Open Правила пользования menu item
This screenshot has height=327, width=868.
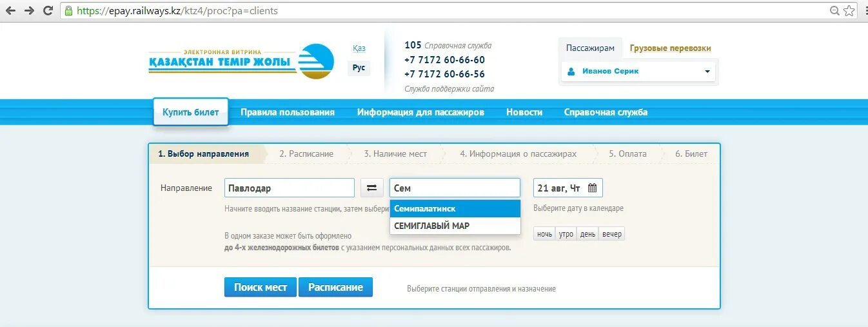[288, 112]
